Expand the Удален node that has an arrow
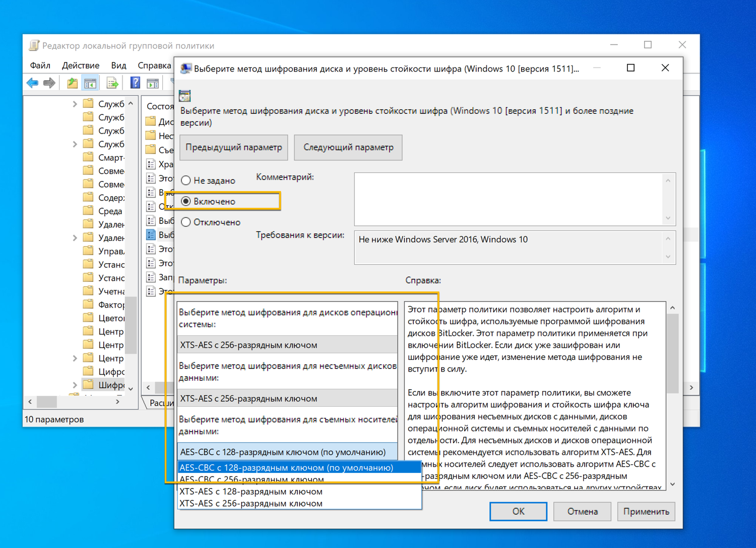This screenshot has width=756, height=548. (x=75, y=237)
